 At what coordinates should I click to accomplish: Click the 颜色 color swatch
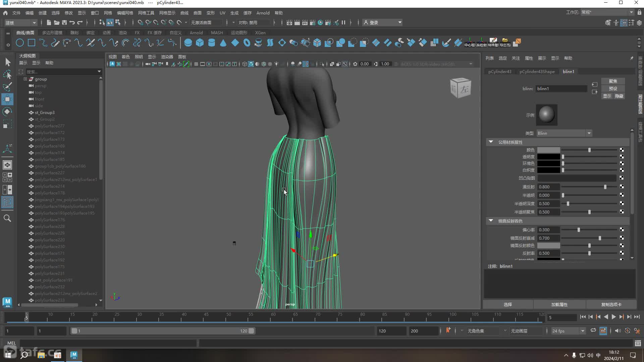tap(548, 150)
